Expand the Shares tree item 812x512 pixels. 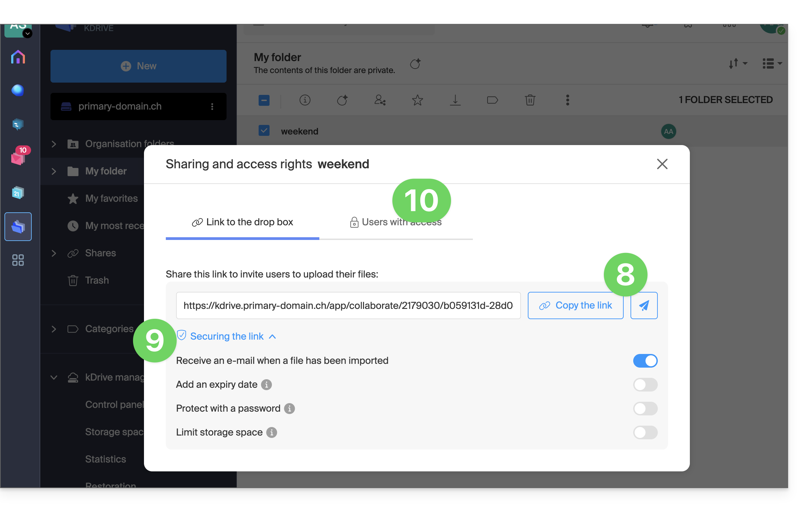pos(54,253)
